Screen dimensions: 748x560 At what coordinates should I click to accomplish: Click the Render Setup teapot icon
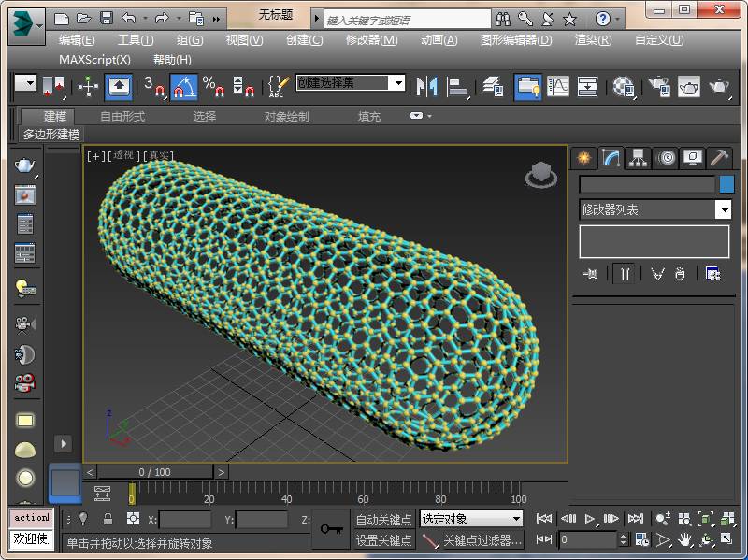[x=660, y=87]
